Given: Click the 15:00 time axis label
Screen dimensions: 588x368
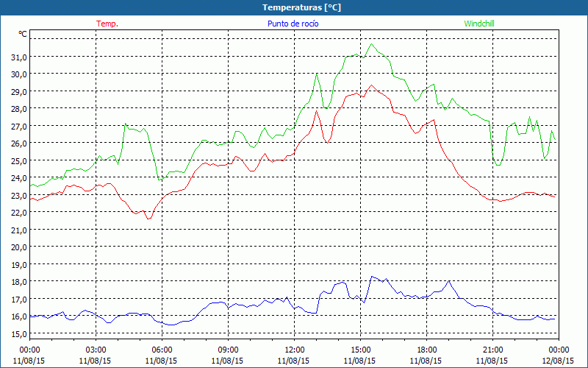Looking at the screenshot, I should coord(360,350).
